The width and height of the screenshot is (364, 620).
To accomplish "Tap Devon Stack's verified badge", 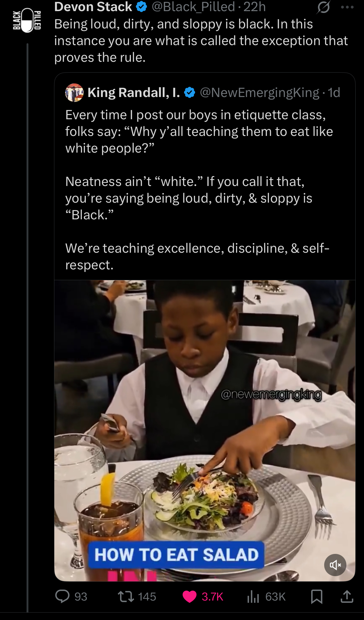I will [141, 7].
